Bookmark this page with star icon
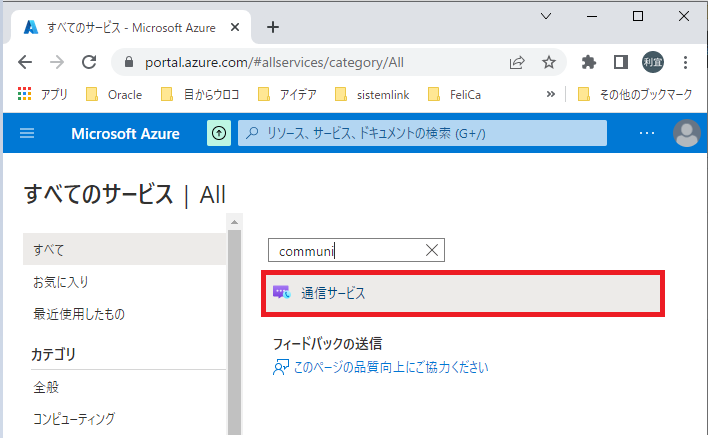The width and height of the screenshot is (711, 438). tap(549, 62)
